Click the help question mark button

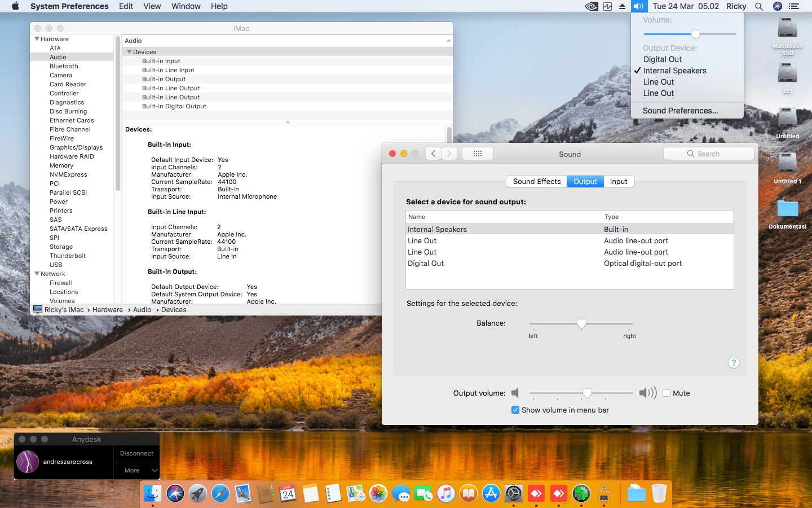734,363
